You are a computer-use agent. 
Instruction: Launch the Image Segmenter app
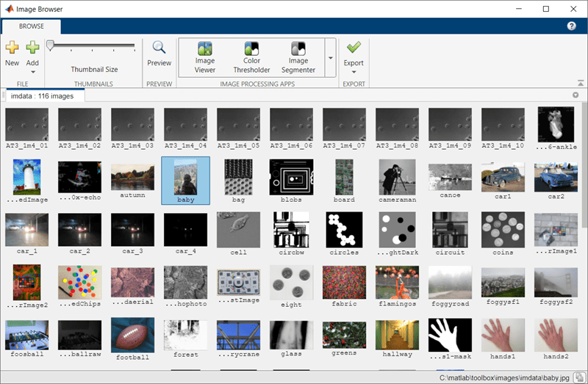[x=298, y=49]
